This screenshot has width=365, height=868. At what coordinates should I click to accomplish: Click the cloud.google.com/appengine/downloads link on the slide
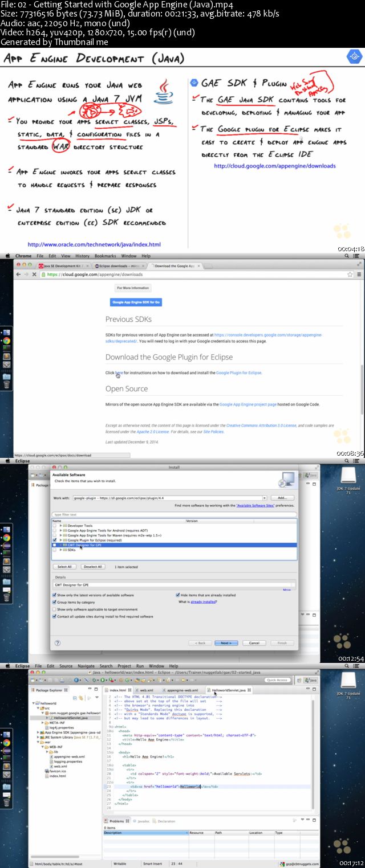pos(275,166)
